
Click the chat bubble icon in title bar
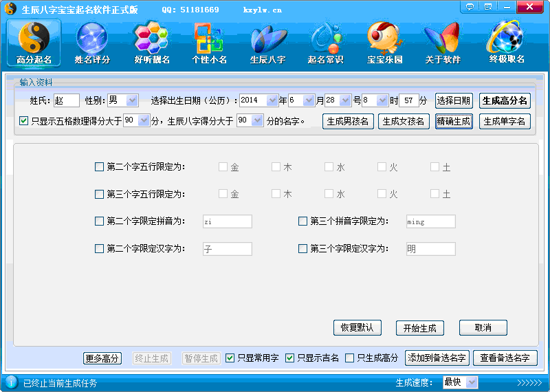[470, 7]
